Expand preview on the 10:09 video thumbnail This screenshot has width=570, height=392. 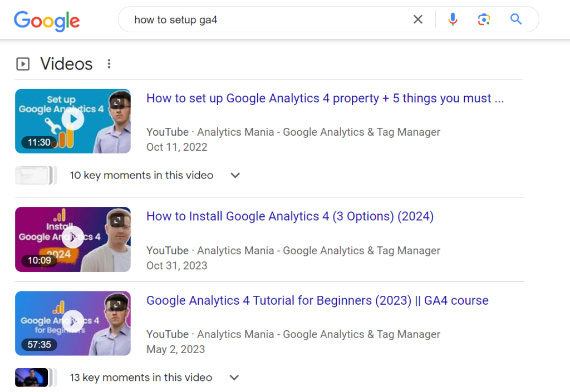117,220
